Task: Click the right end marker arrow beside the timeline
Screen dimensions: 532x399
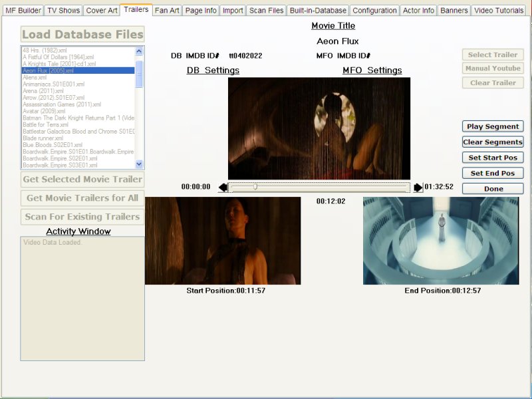Action: point(417,187)
